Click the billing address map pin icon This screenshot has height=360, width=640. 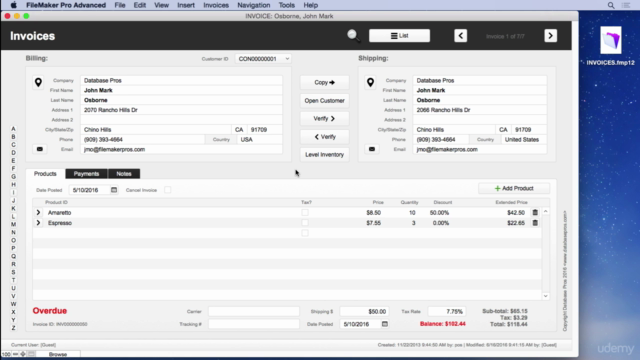coord(38,82)
